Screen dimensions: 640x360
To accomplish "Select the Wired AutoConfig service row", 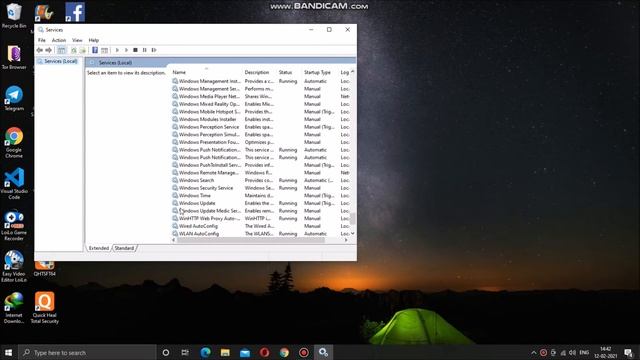I will [x=260, y=226].
